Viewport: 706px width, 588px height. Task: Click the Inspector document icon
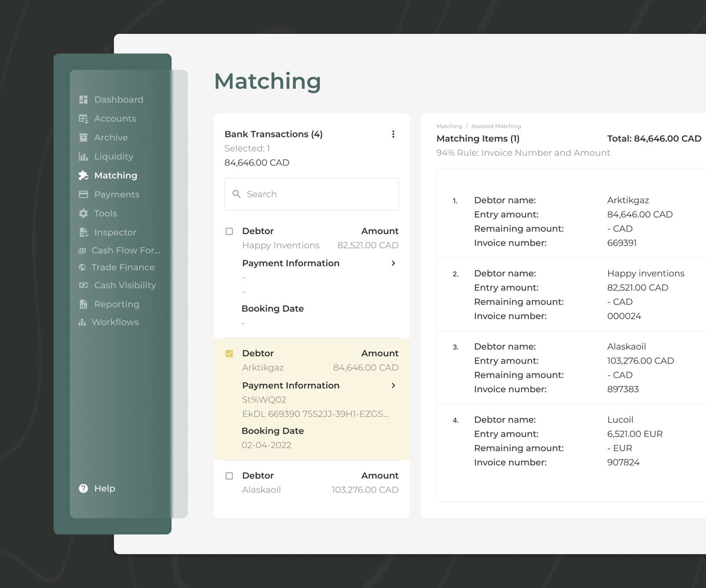(x=83, y=232)
